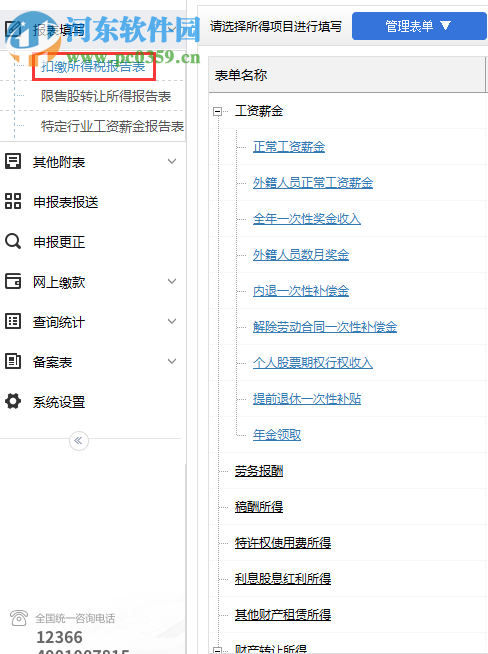Click the telephone icon beside 全国统一咨询电话
The image size is (488, 654).
tap(19, 618)
